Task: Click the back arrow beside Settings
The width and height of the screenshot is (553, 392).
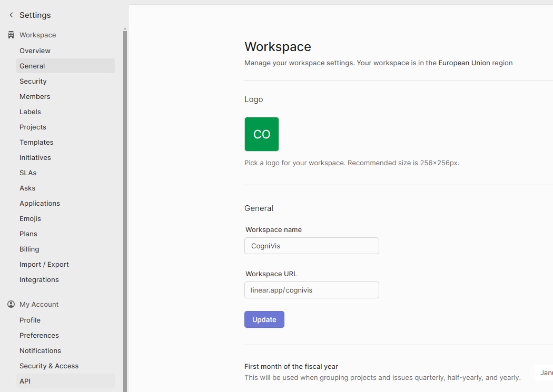Action: 11,15
